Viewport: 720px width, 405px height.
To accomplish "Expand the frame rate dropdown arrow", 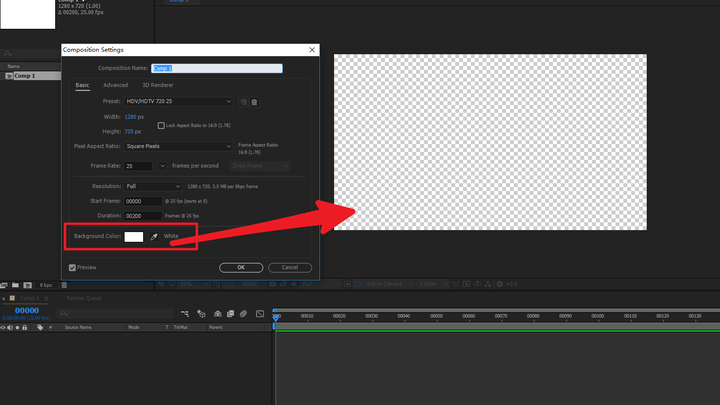I will [163, 166].
